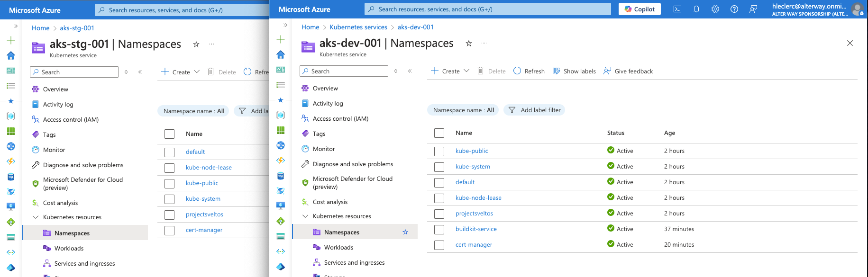
Task: Open Workloads in aks-dev-001 menu
Action: pos(338,248)
